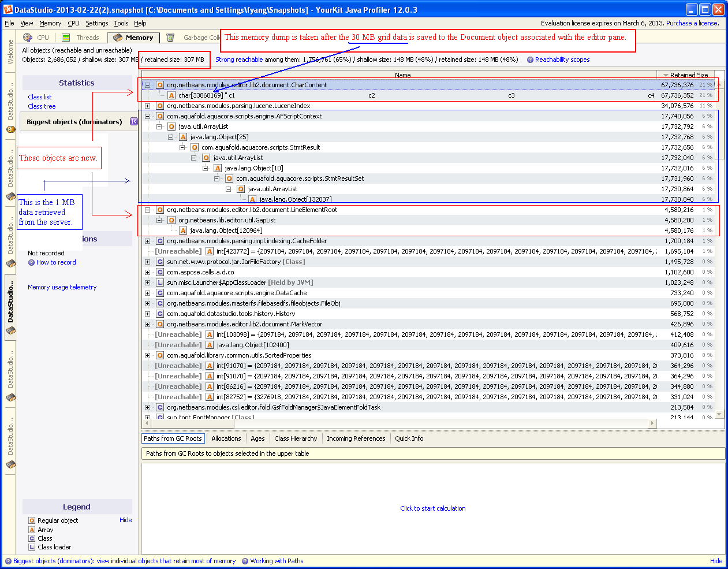Click the purple collapse icon beside Biggest objects
The width and height of the screenshot is (728, 569).
point(134,121)
